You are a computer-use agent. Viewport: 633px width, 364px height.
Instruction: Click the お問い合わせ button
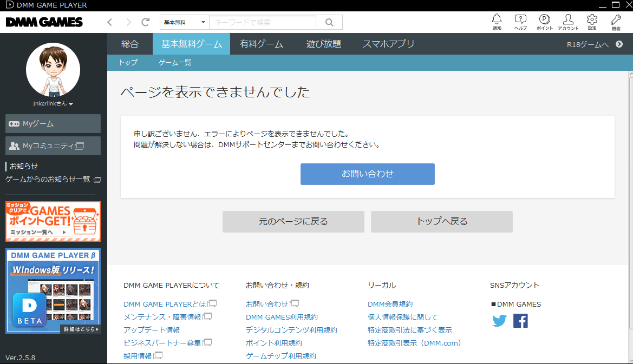[x=367, y=174]
